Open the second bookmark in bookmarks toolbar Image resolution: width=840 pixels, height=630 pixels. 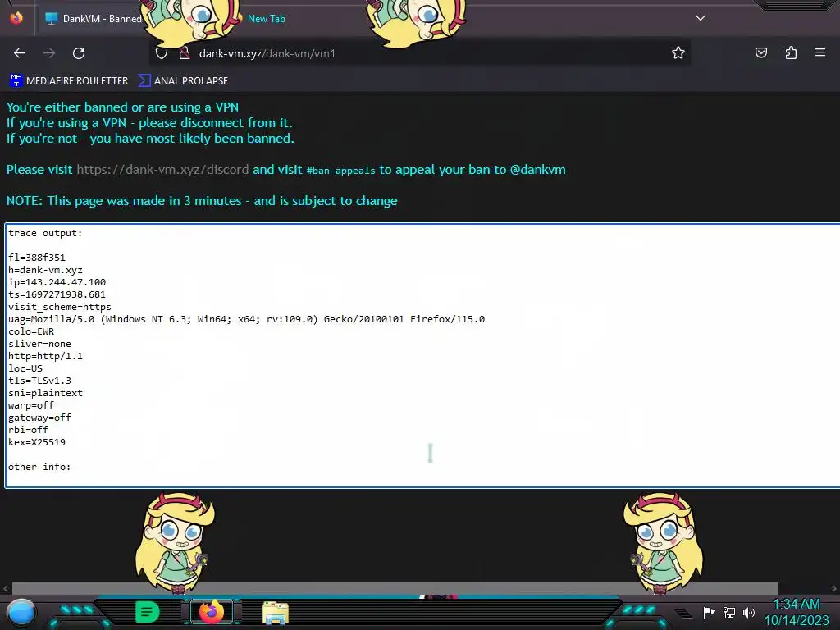[184, 81]
